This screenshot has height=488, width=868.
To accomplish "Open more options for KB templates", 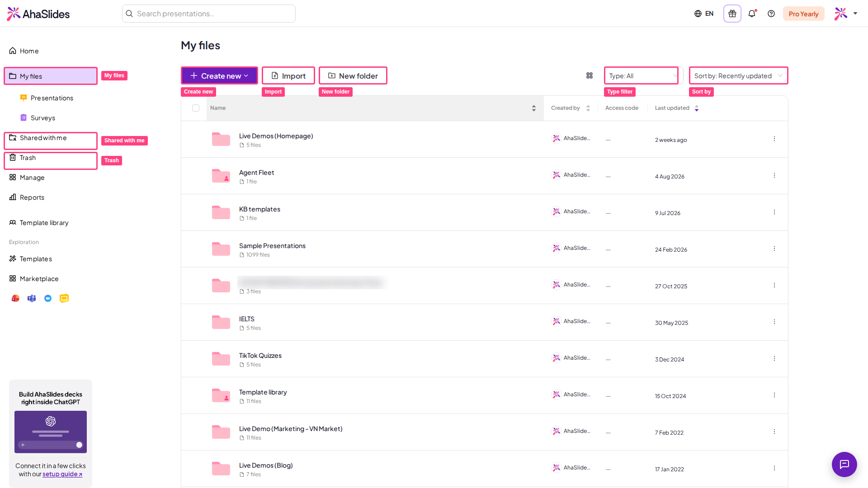I will coord(774,212).
